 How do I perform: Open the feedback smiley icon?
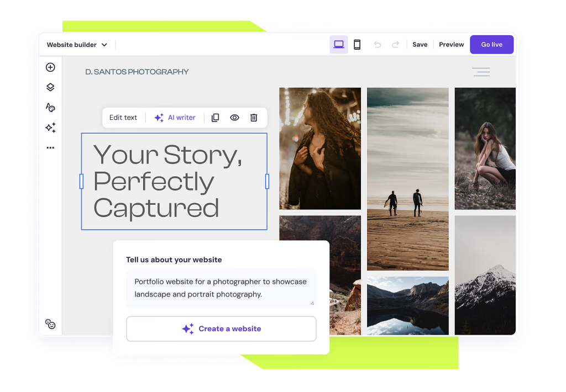(50, 324)
